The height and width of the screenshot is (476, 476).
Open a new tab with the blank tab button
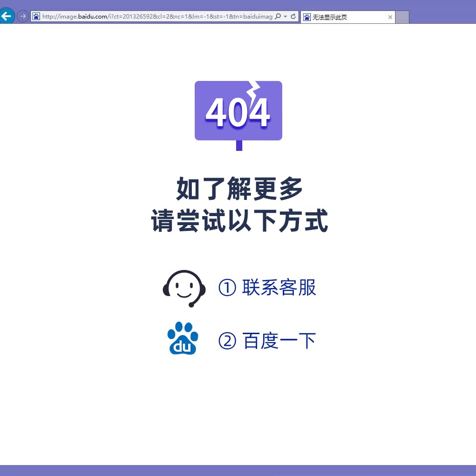click(x=402, y=17)
